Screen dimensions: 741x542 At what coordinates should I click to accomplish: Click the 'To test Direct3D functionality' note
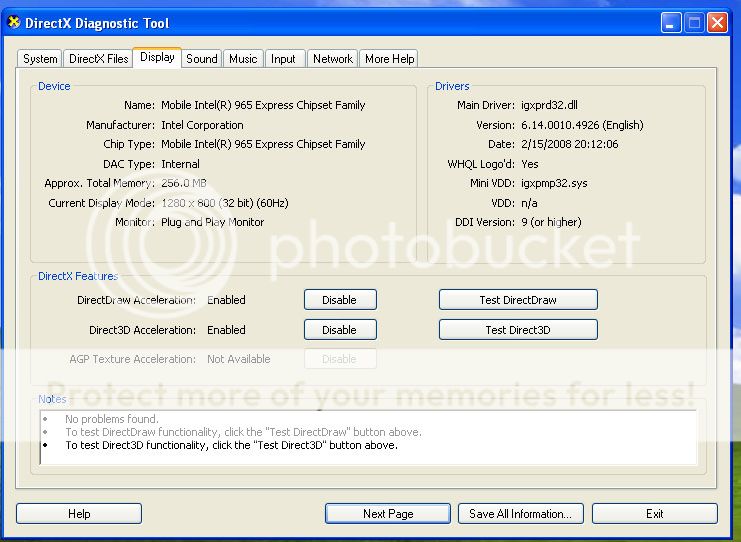tap(232, 445)
